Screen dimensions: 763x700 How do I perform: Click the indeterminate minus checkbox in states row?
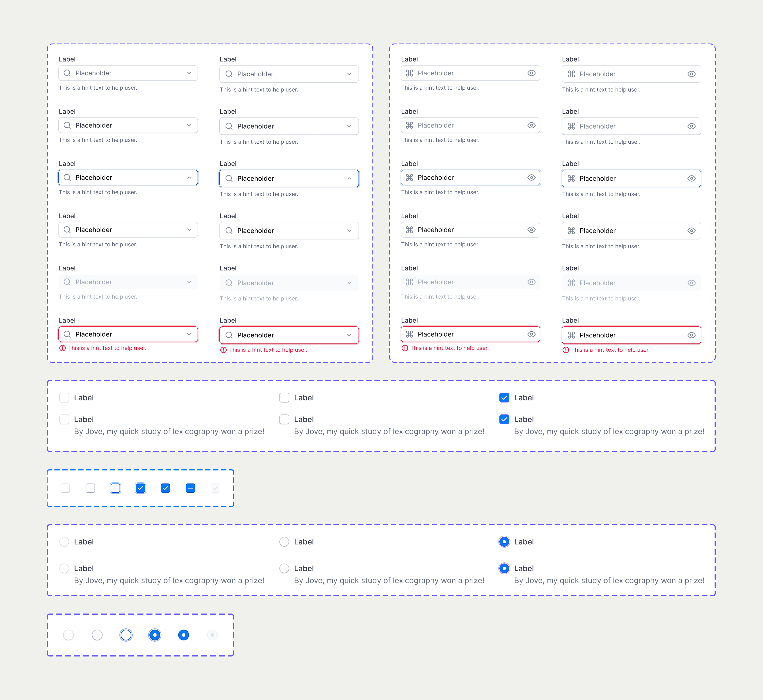tap(190, 488)
